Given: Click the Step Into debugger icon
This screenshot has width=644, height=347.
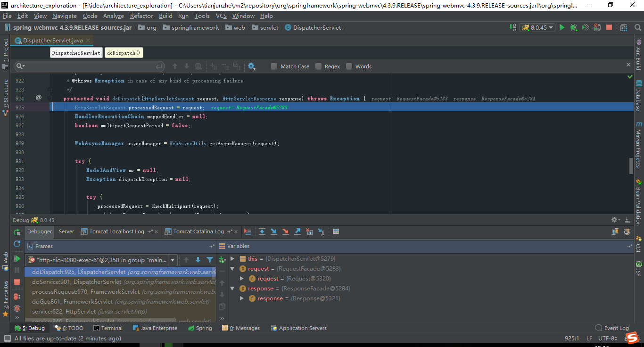Looking at the screenshot, I should click(273, 231).
